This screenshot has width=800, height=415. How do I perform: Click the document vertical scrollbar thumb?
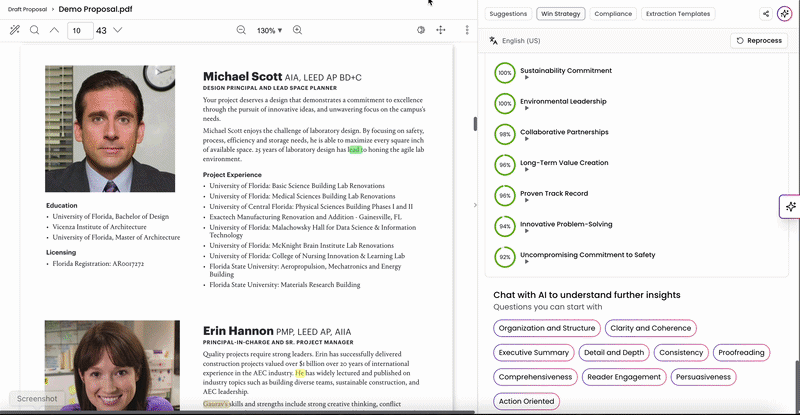475,124
